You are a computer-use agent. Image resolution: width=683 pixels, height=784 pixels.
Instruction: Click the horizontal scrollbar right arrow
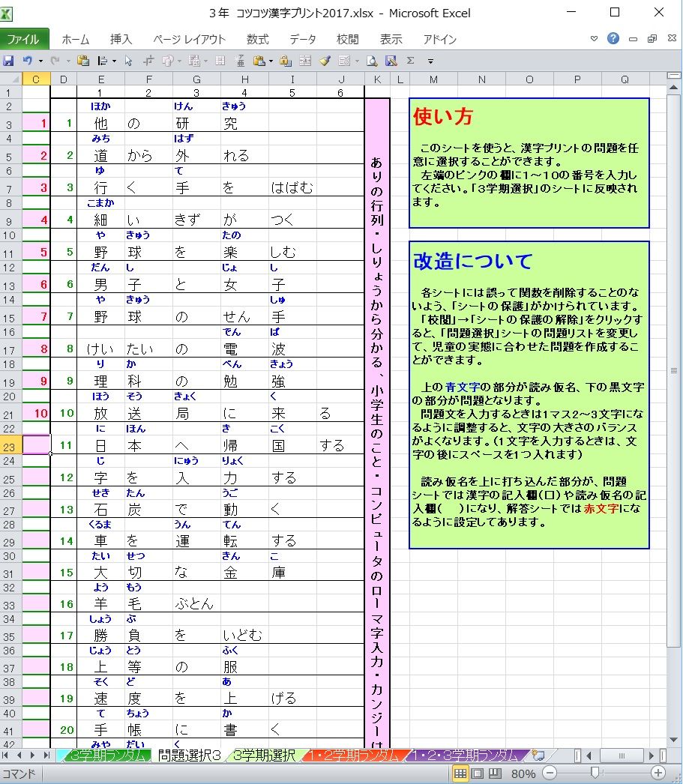pos(652,755)
